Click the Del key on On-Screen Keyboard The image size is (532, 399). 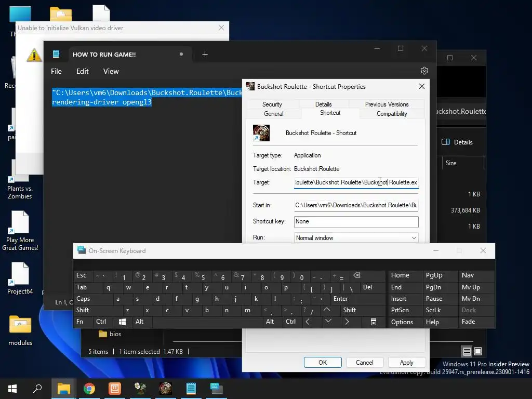point(373,287)
